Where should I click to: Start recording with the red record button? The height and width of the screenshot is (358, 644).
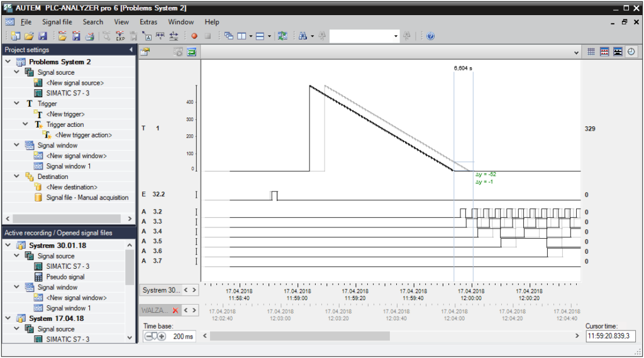[x=194, y=36]
